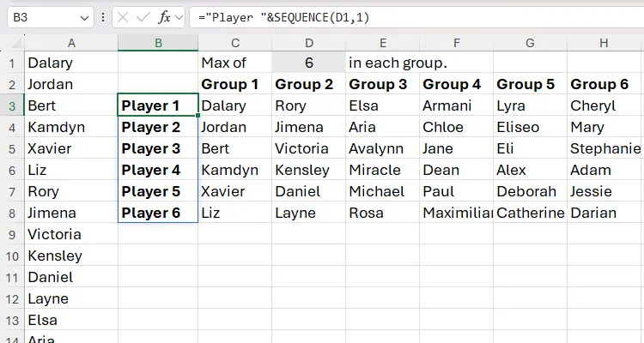Image resolution: width=644 pixels, height=343 pixels.
Task: Click the Kensley cell in column A
Action: tap(70, 256)
